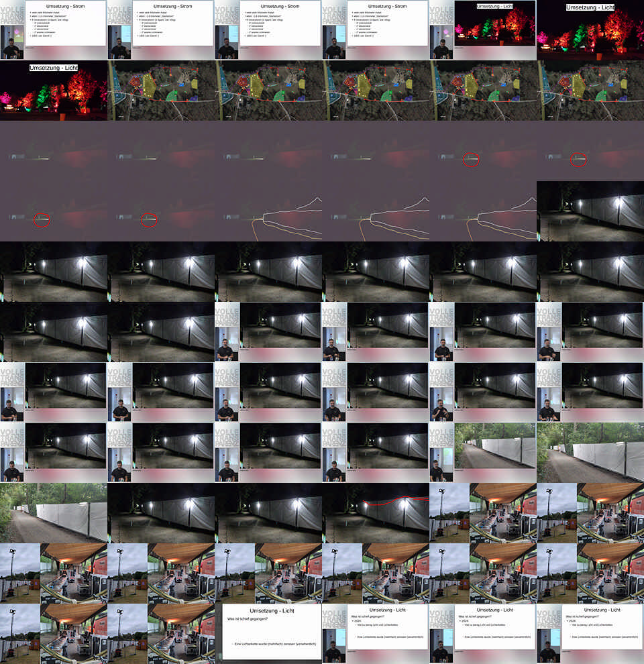Open the first aerial site map frame

pyautogui.click(x=161, y=91)
